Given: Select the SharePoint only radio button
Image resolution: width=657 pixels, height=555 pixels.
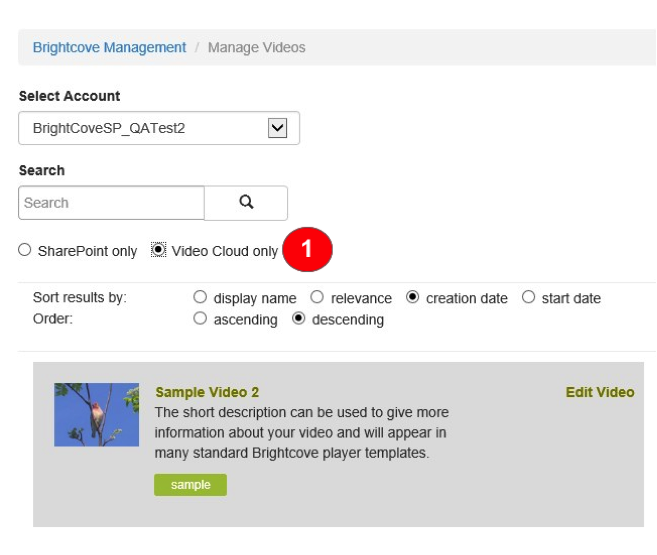Looking at the screenshot, I should (25, 251).
